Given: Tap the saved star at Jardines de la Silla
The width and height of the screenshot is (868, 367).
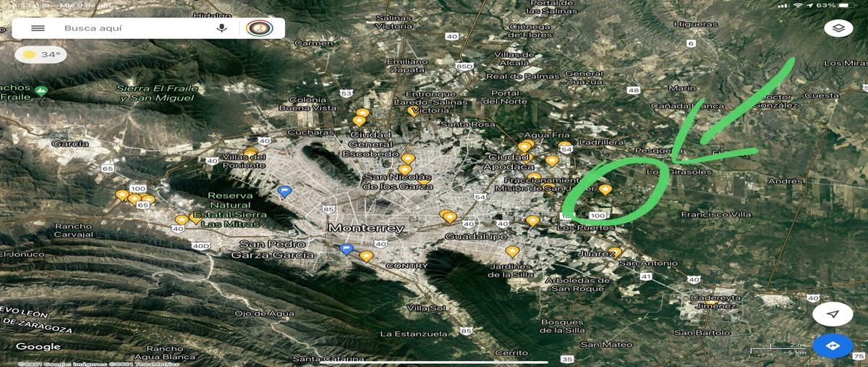Looking at the screenshot, I should pos(513,252).
